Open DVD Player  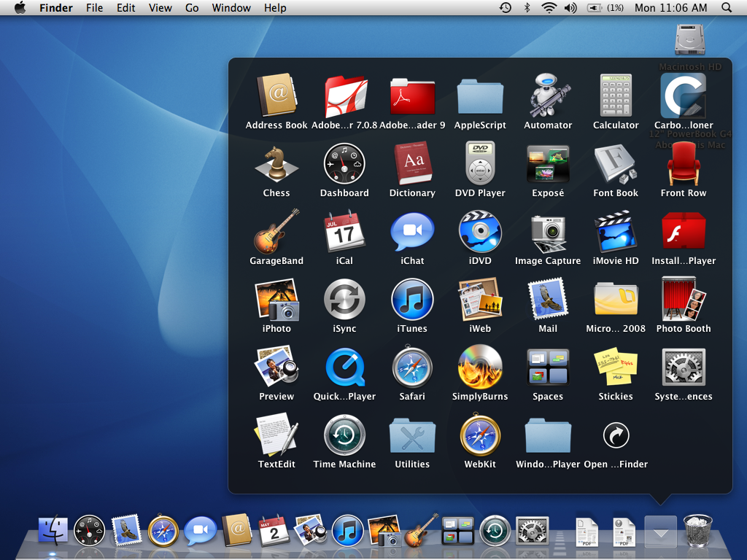pyautogui.click(x=480, y=163)
